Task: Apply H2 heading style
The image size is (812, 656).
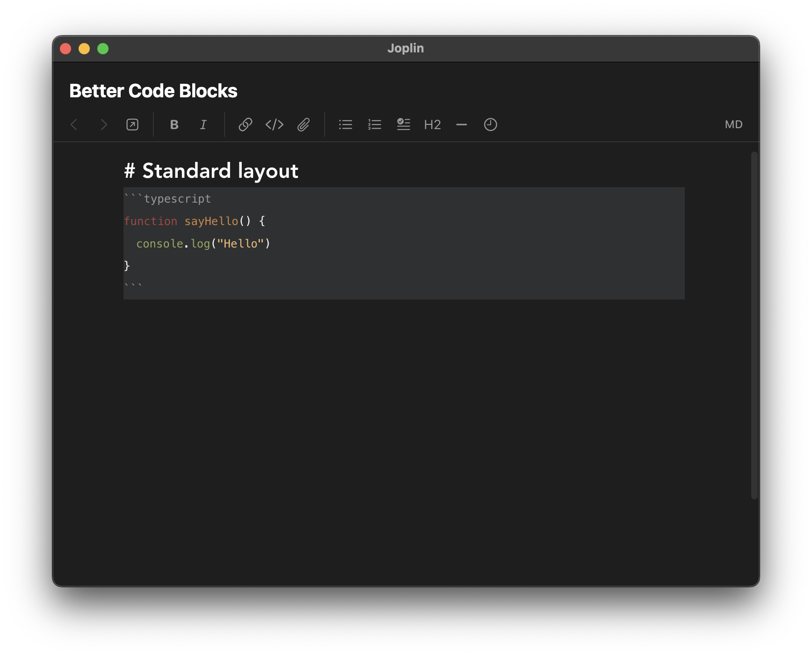Action: (433, 124)
